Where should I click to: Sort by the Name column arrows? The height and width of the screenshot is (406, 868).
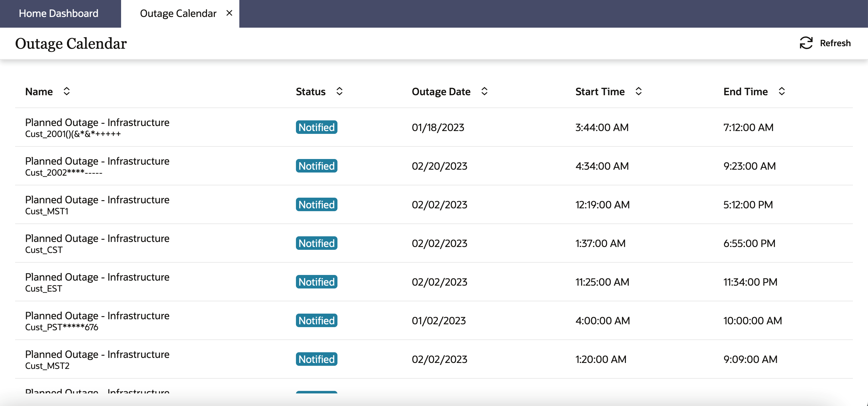(66, 91)
